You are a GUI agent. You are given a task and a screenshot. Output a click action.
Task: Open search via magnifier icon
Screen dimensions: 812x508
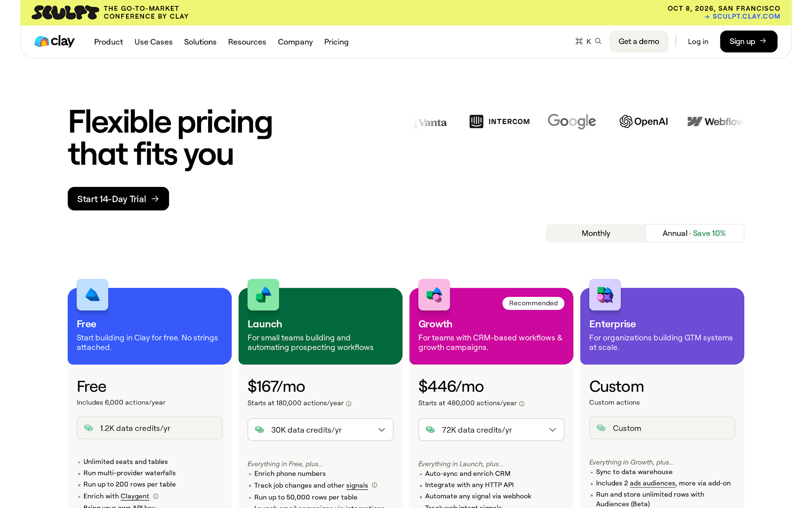[598, 41]
